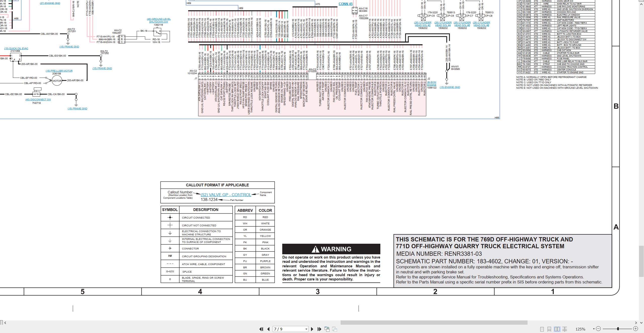Click NOTE B: USED ON 769D ONLY
The height and width of the screenshot is (333, 644).
click(534, 80)
